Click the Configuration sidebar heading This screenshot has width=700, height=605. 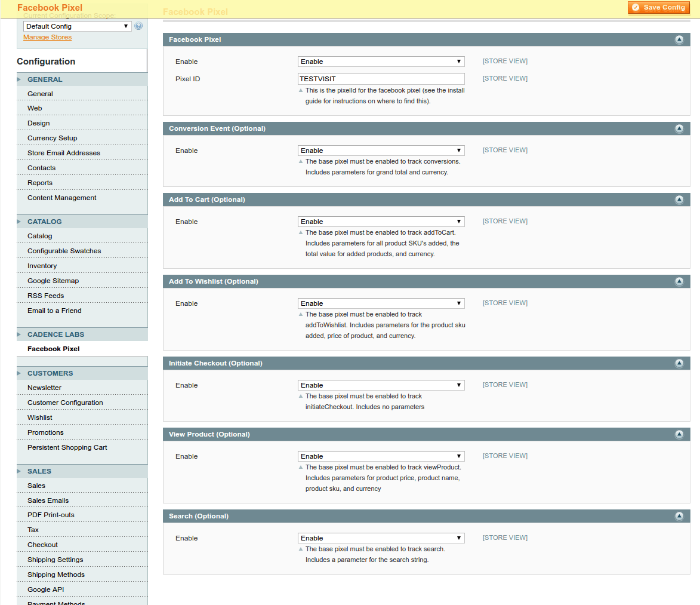pyautogui.click(x=46, y=61)
